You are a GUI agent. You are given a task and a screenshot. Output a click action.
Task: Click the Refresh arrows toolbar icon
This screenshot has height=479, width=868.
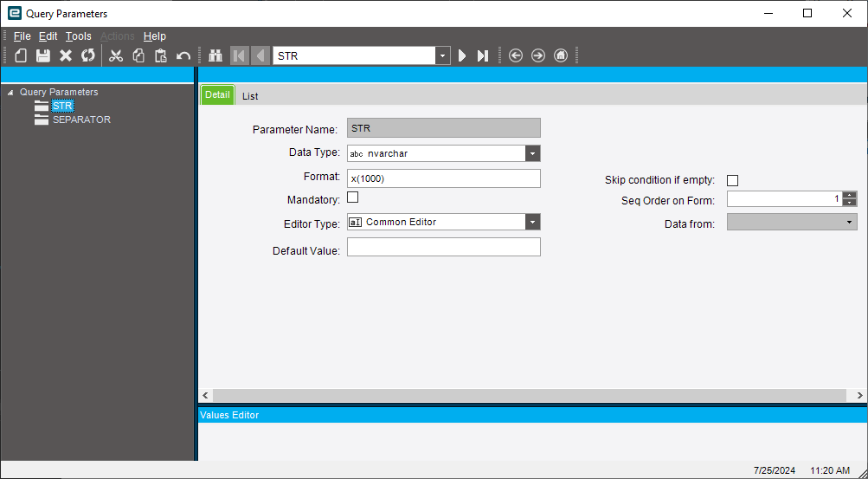click(x=88, y=55)
